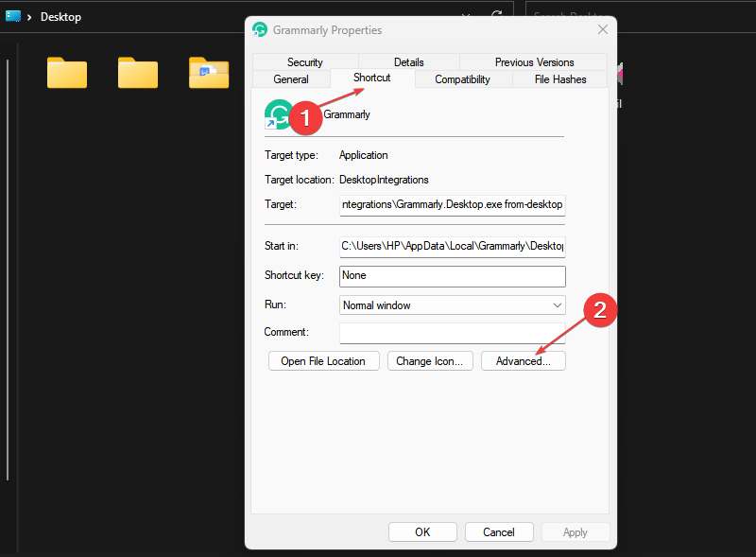Select the folder with document preview in Explorer
Screen dimensions: 756x557
pos(209,73)
